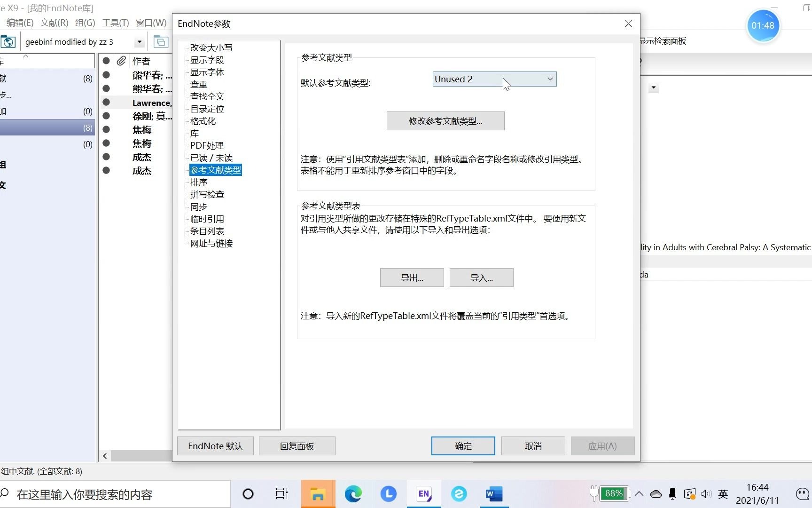This screenshot has width=812, height=508.
Task: Select 查找全文 in preferences tree
Action: click(207, 96)
